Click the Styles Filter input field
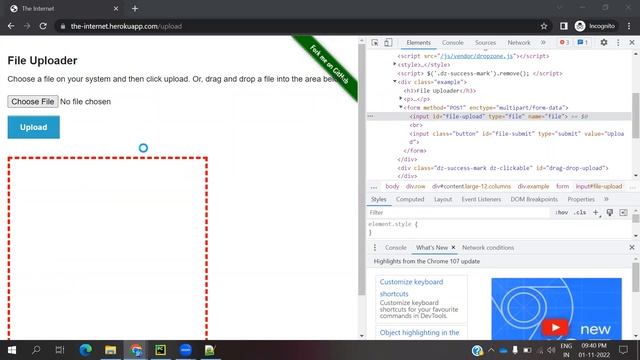This screenshot has height=360, width=640. [459, 212]
